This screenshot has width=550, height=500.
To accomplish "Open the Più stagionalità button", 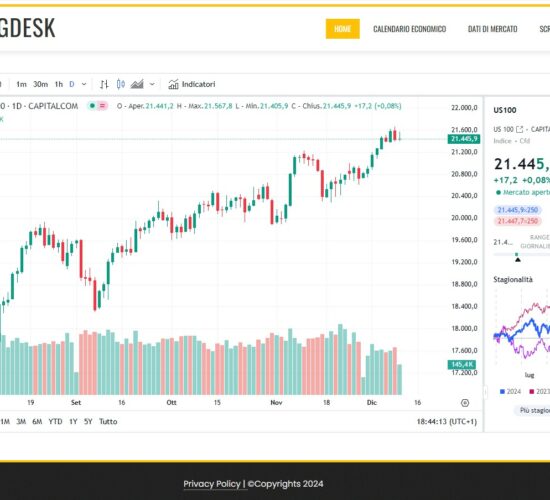I will point(533,410).
